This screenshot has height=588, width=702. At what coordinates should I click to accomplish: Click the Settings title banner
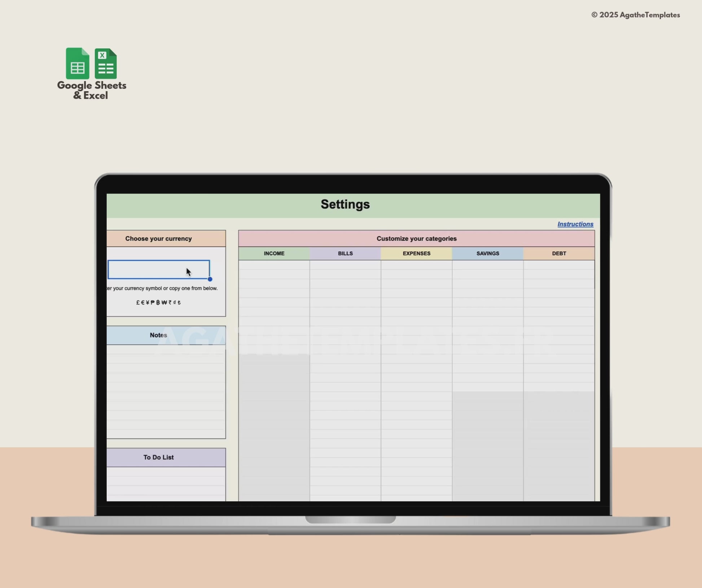pyautogui.click(x=345, y=205)
